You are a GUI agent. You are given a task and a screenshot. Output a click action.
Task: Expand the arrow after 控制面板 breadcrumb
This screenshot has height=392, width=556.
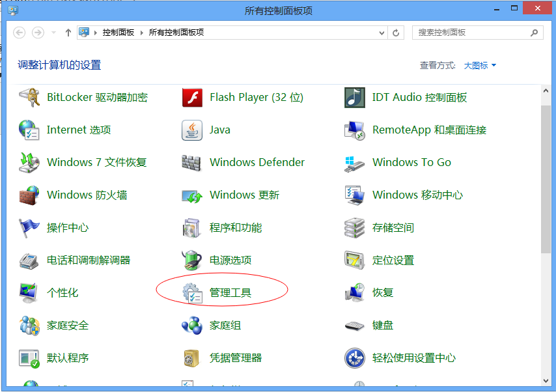pos(141,33)
